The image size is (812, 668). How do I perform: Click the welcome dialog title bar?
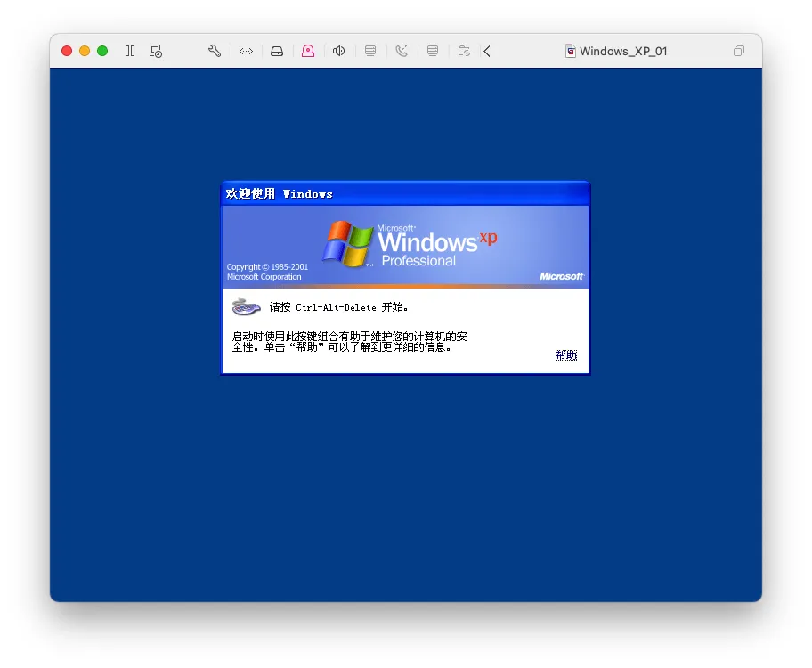[405, 194]
